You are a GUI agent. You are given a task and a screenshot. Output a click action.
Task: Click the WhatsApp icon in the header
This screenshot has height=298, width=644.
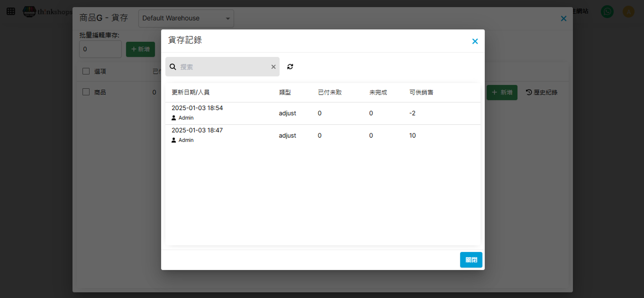click(x=607, y=12)
